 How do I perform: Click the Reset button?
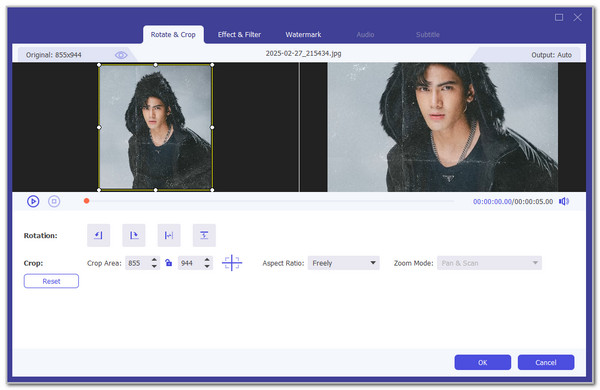point(51,281)
